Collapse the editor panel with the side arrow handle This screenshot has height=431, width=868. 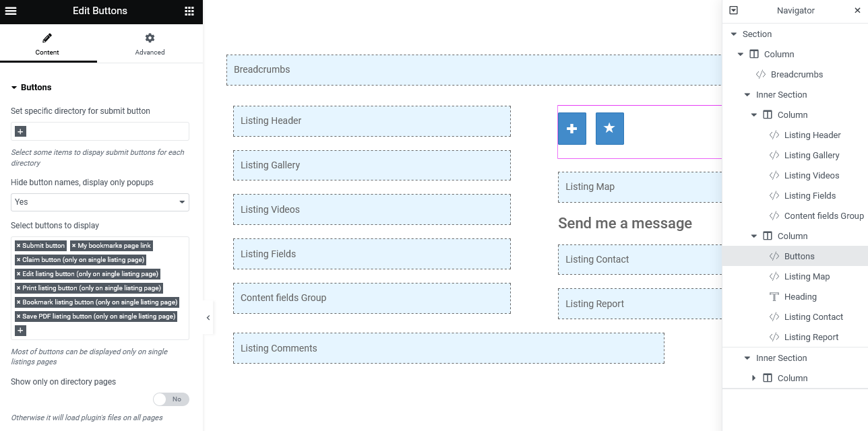(208, 318)
